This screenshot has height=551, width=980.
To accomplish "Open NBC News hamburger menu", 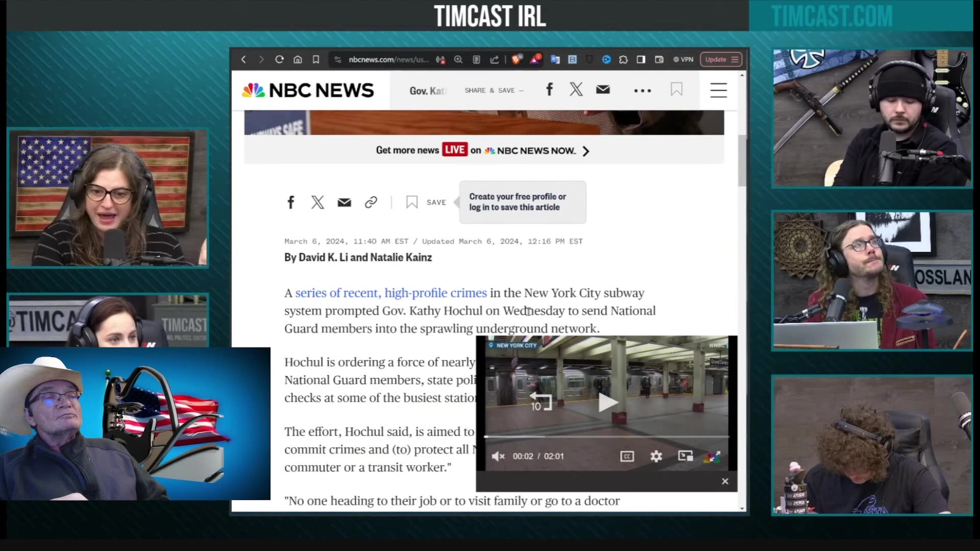I will 718,90.
